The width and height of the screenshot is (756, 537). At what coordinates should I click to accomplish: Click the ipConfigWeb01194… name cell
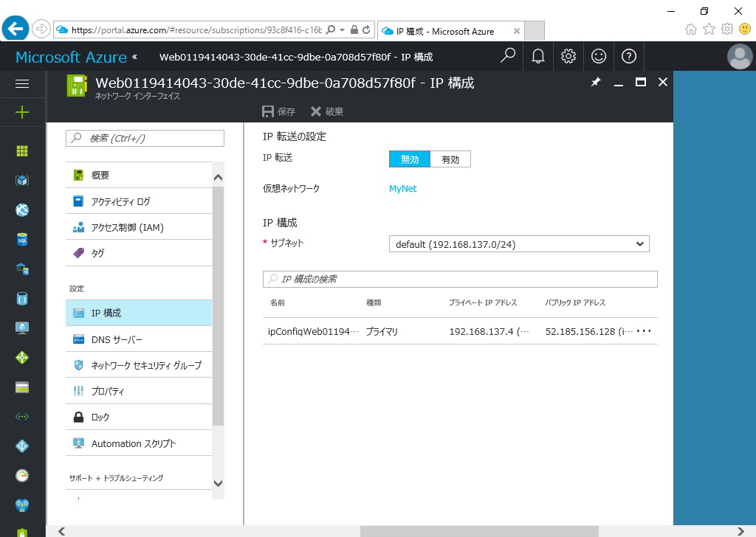(313, 331)
